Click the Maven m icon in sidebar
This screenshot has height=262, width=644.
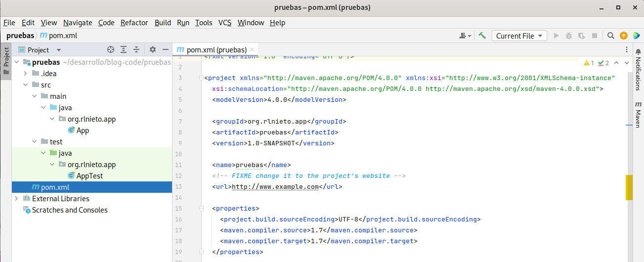click(638, 105)
